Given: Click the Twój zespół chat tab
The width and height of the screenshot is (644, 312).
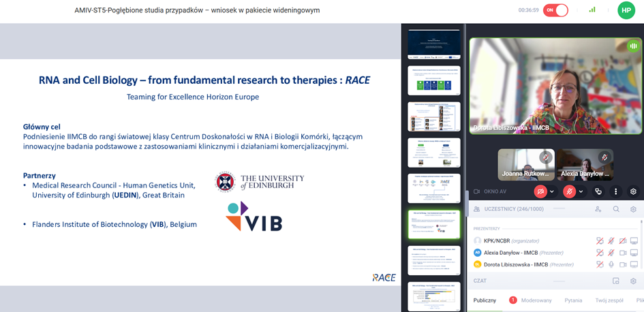Looking at the screenshot, I should point(609,300).
